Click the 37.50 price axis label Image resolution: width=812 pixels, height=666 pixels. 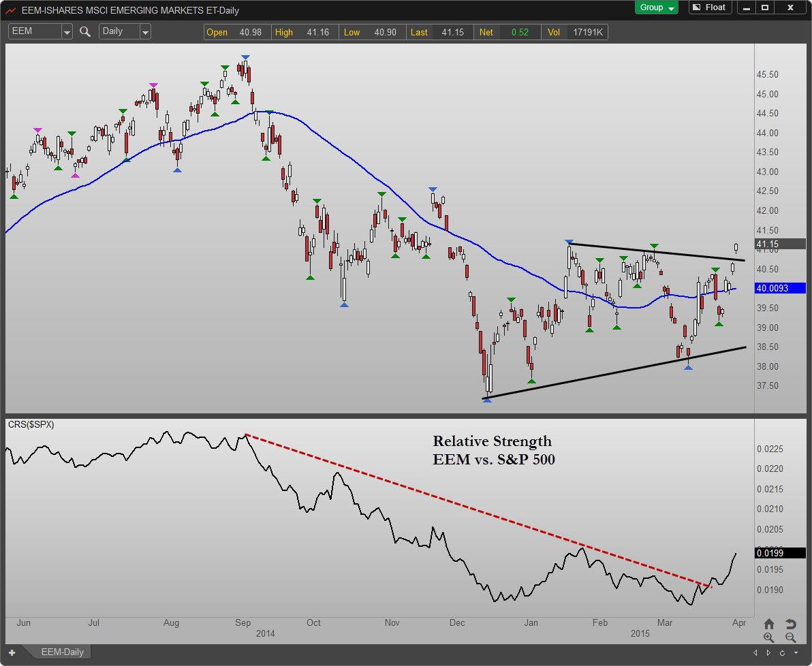pos(768,386)
